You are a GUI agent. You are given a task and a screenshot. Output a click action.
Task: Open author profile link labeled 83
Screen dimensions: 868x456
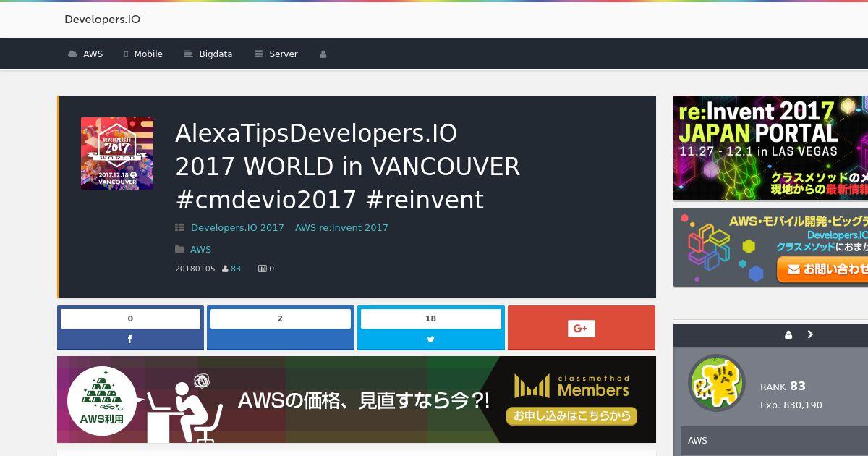(x=236, y=269)
